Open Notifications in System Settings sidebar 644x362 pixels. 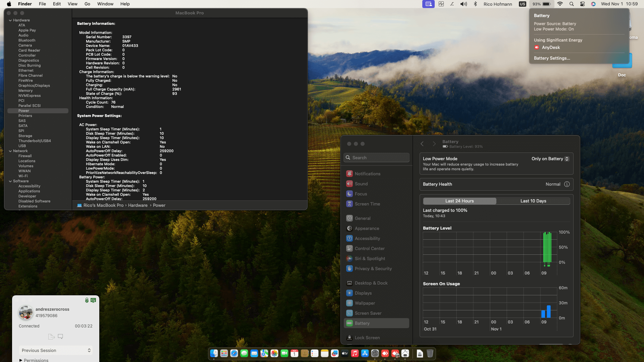376,174
